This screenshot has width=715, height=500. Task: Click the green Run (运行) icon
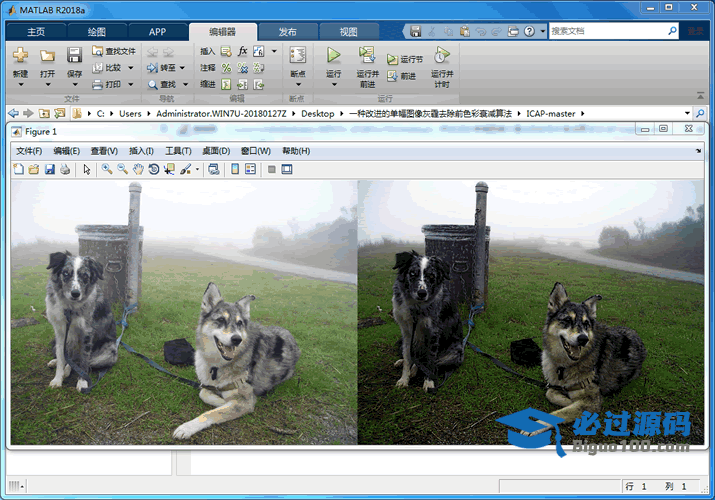pos(333,56)
